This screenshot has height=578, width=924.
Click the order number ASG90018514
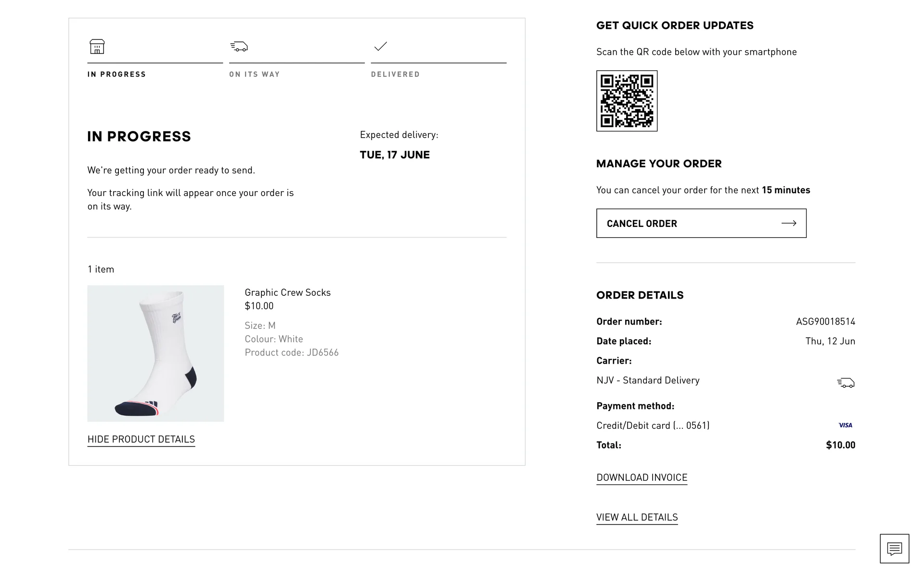(x=825, y=321)
